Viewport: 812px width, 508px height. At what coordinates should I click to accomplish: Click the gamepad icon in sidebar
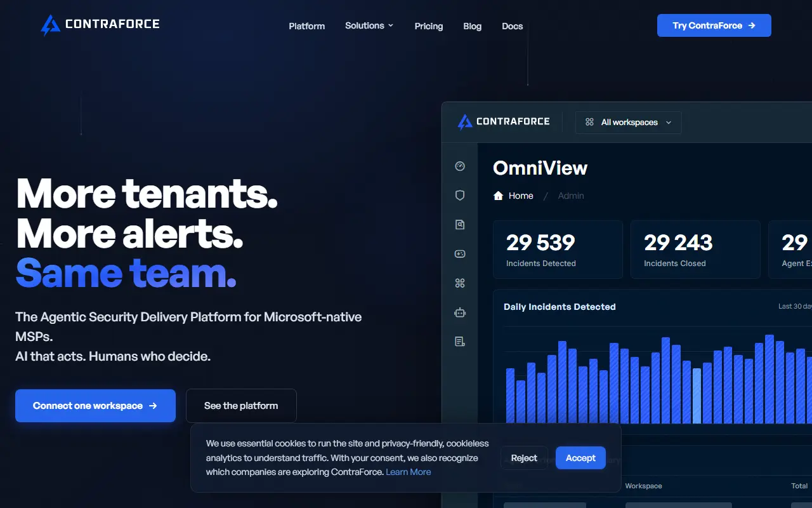[460, 254]
